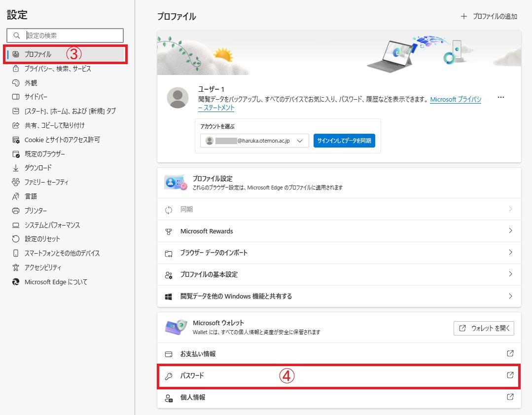Click the printer icon beside プリンター
Image resolution: width=532 pixels, height=415 pixels.
16,211
